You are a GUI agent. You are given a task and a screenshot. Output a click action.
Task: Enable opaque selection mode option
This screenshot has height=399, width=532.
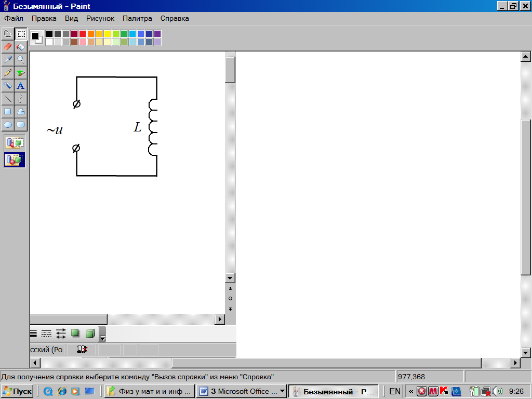tap(15, 142)
